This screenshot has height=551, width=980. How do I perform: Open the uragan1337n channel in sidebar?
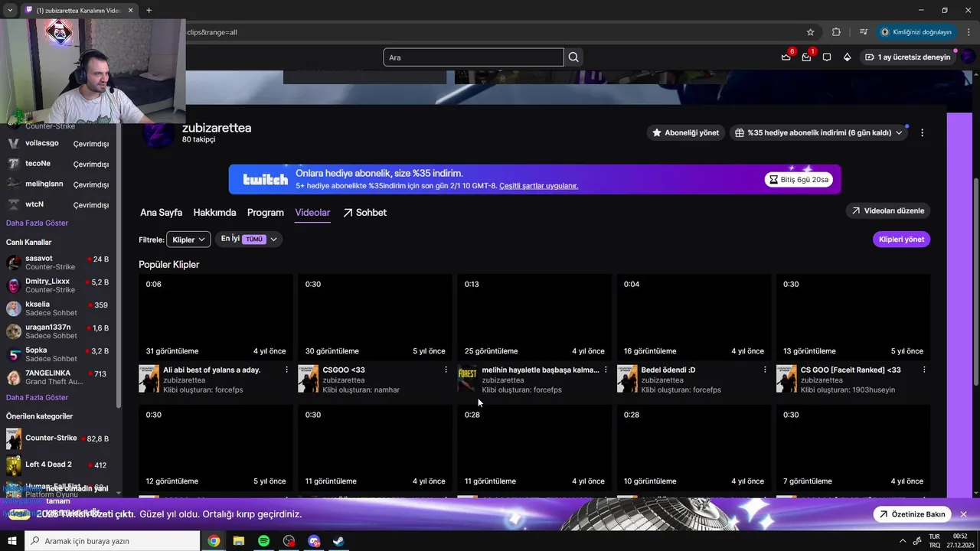click(58, 331)
